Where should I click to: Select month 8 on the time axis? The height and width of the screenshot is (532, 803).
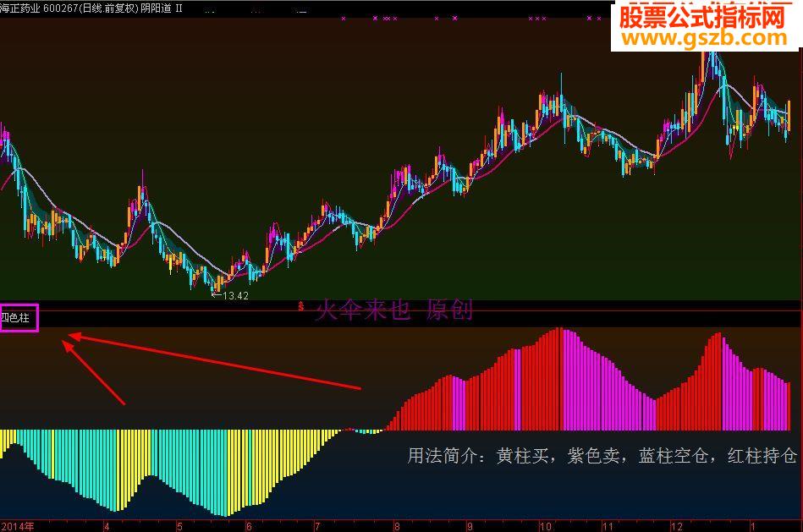coord(396,526)
